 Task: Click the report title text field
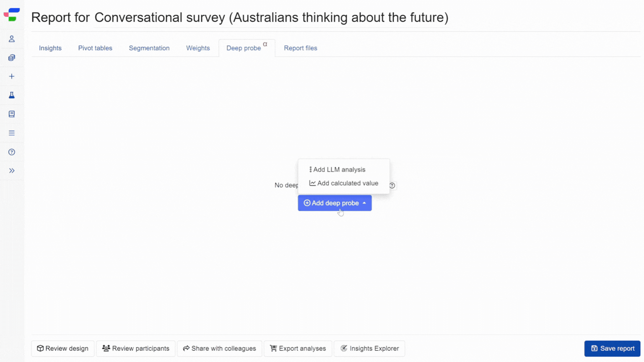pos(271,18)
